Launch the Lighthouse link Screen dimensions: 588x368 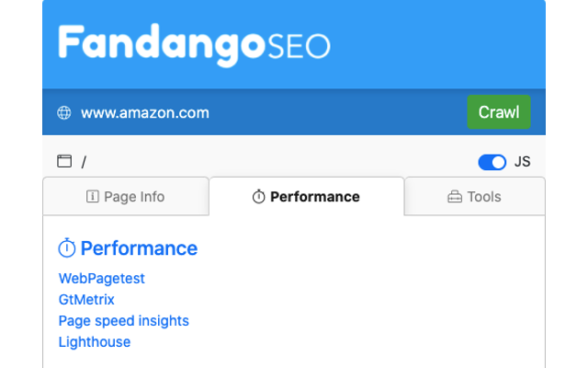(x=95, y=341)
